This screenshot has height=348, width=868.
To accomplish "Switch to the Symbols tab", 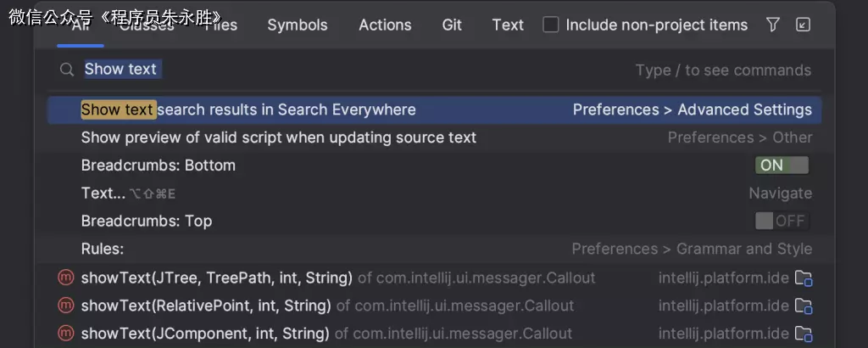I will tap(297, 25).
